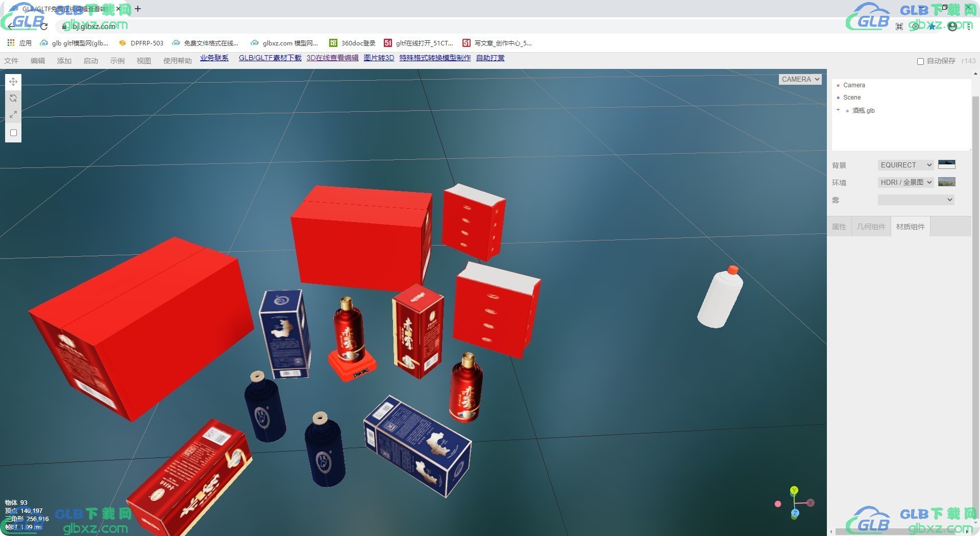Open the 文件 menu
Image resolution: width=980 pixels, height=536 pixels.
(11, 61)
